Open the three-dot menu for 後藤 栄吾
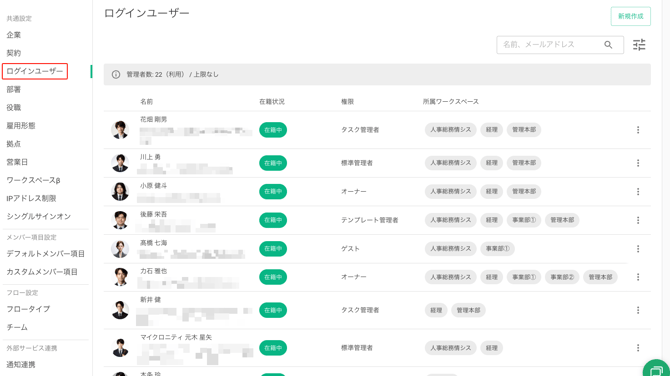 click(x=638, y=220)
